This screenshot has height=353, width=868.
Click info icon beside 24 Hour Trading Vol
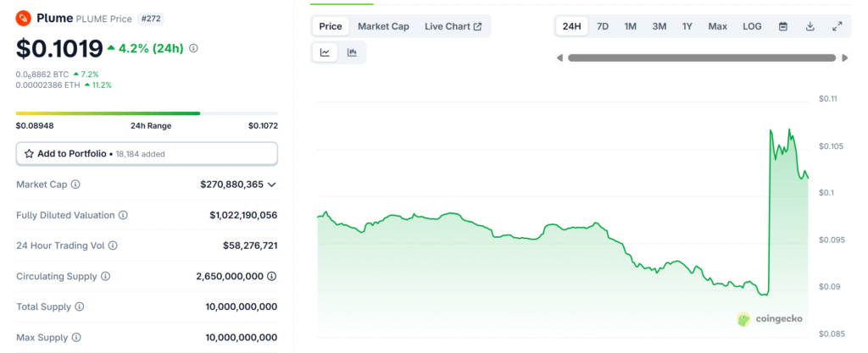(113, 245)
